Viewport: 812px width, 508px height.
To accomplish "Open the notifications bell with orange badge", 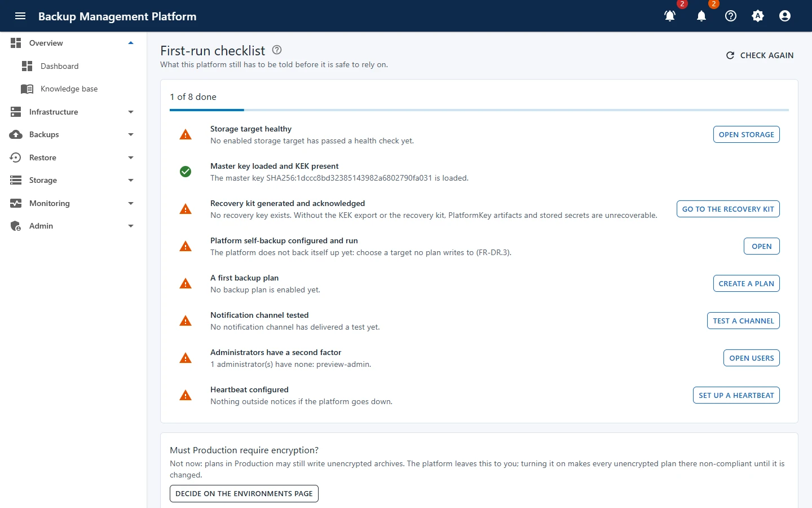I will 701,16.
